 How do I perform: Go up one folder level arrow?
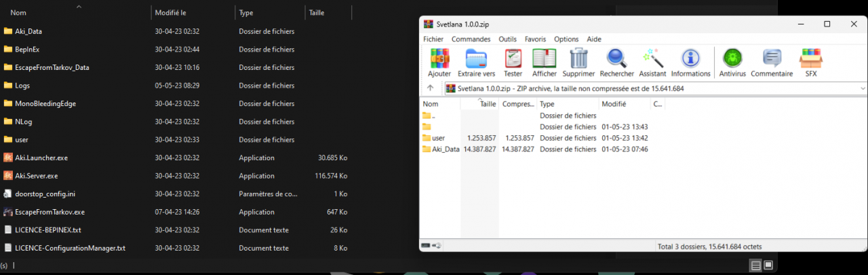[430, 88]
